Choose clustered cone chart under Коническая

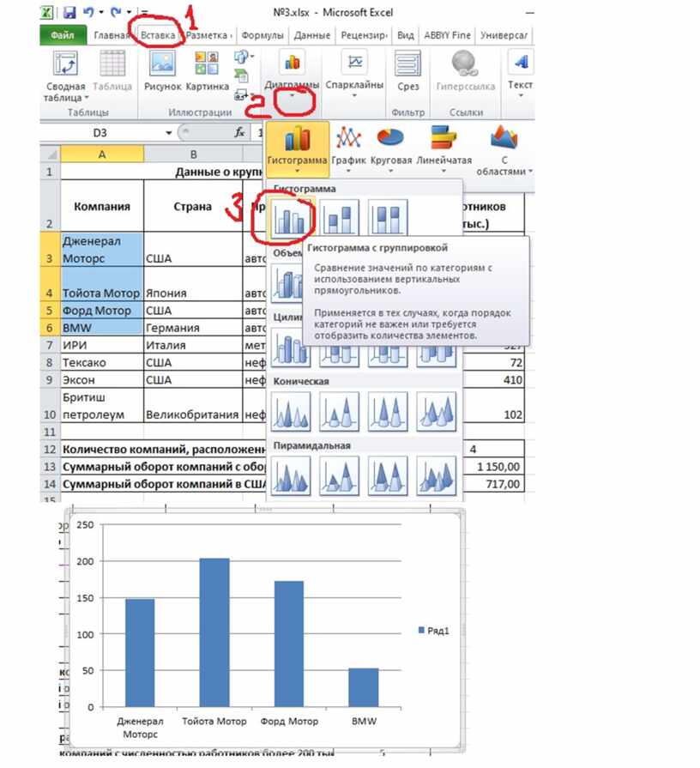pyautogui.click(x=290, y=411)
